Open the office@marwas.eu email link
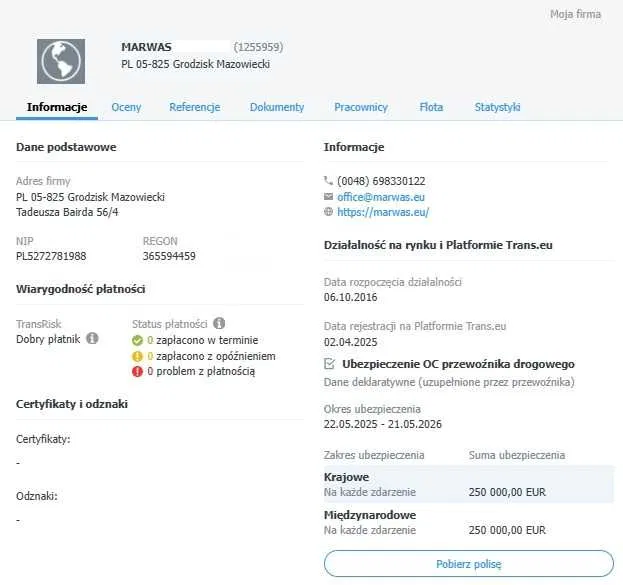623x585 pixels. coord(381,197)
